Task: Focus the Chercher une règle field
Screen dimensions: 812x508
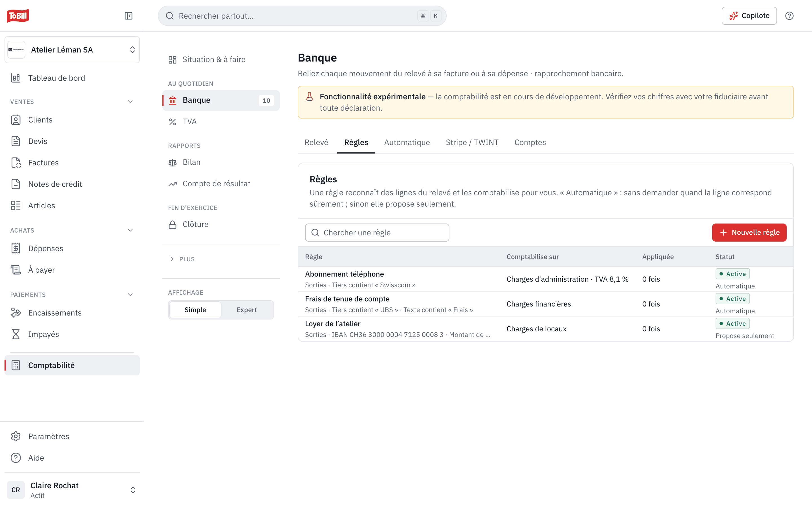Action: click(x=377, y=233)
